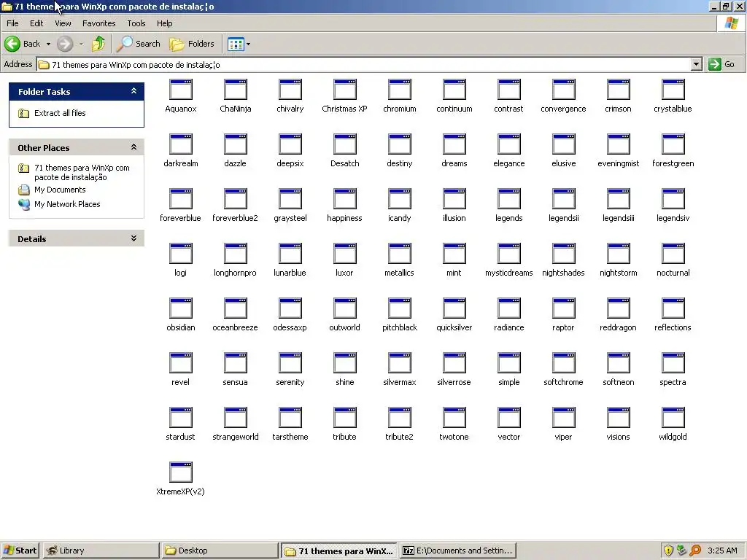Image resolution: width=747 pixels, height=560 pixels.
Task: Select the softneon theme file icon
Action: tap(619, 364)
